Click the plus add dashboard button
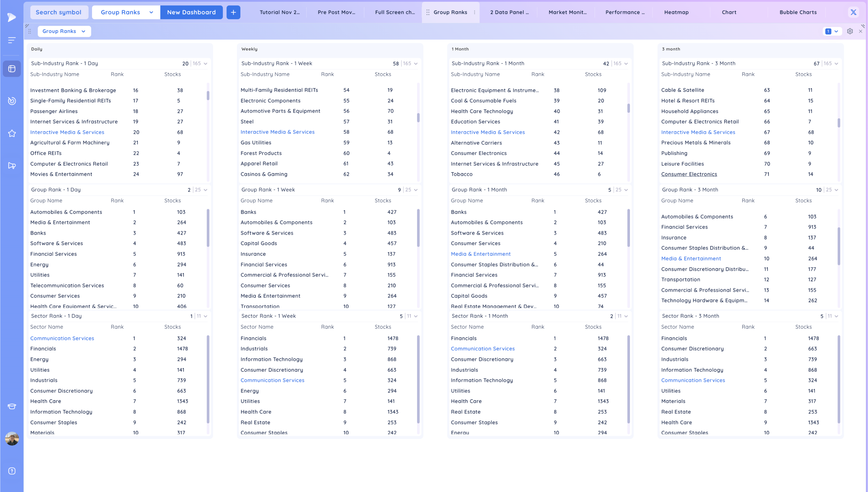The width and height of the screenshot is (868, 492). click(233, 12)
